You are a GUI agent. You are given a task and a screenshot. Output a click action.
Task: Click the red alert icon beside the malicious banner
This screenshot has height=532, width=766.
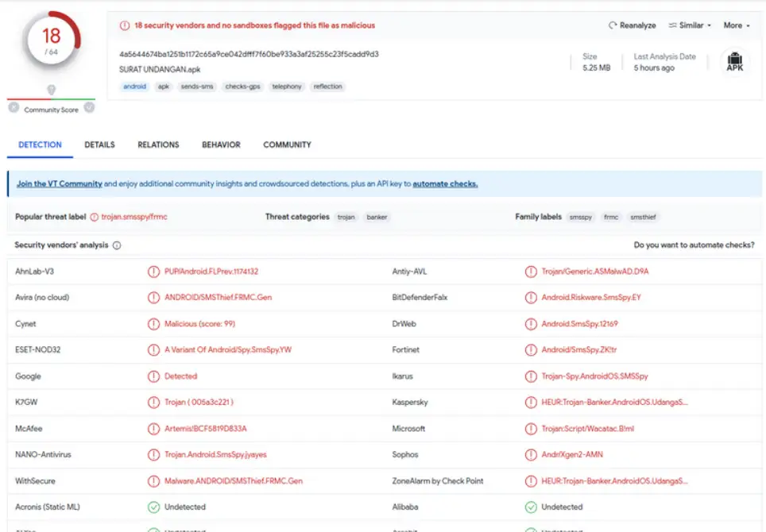click(125, 25)
